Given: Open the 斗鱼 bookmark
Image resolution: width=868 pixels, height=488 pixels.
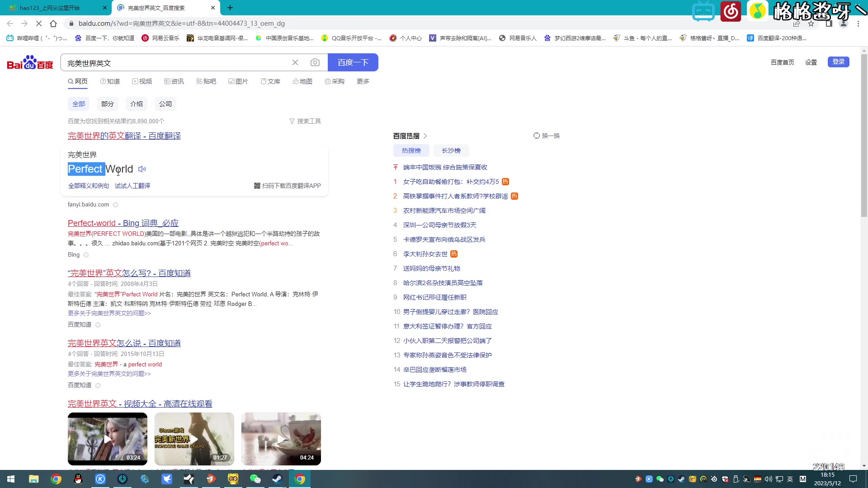Looking at the screenshot, I should click(642, 38).
